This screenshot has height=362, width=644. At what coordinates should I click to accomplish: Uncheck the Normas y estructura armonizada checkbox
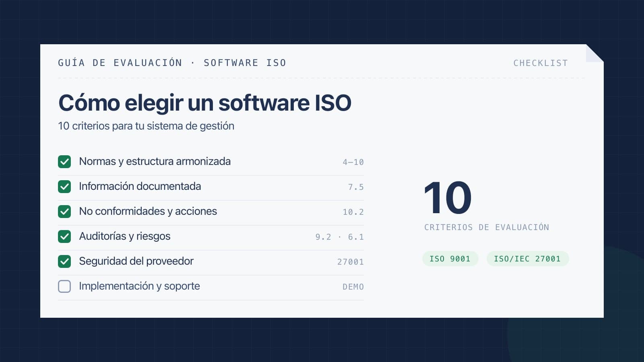[x=64, y=162]
